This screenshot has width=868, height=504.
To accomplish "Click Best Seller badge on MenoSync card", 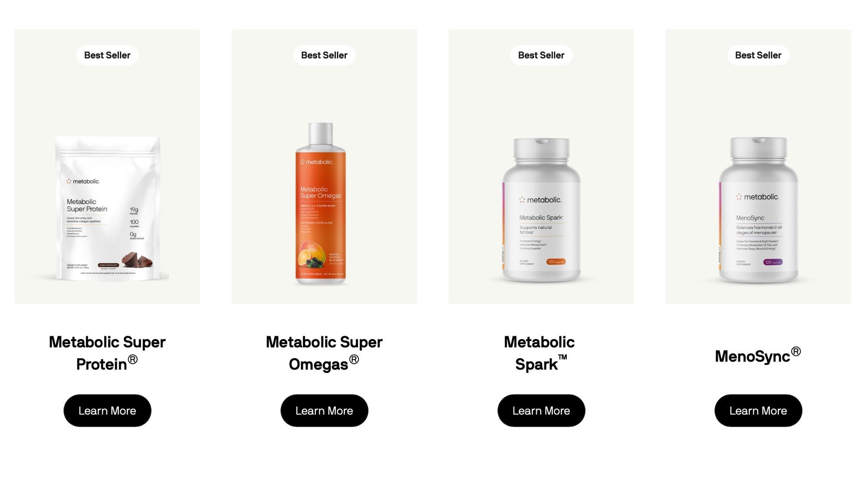I will tap(758, 55).
